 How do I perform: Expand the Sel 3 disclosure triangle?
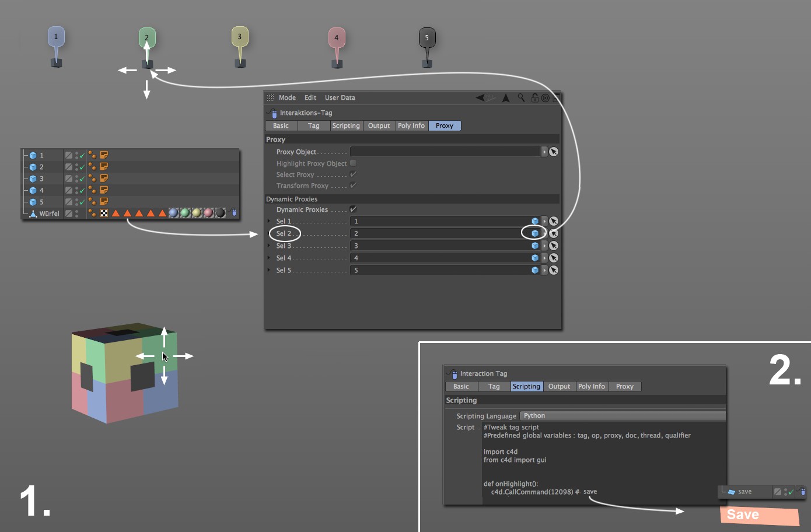pyautogui.click(x=269, y=246)
